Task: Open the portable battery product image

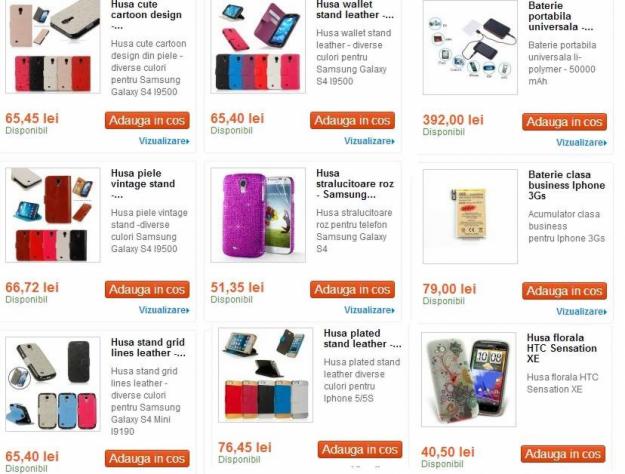Action: (x=470, y=47)
